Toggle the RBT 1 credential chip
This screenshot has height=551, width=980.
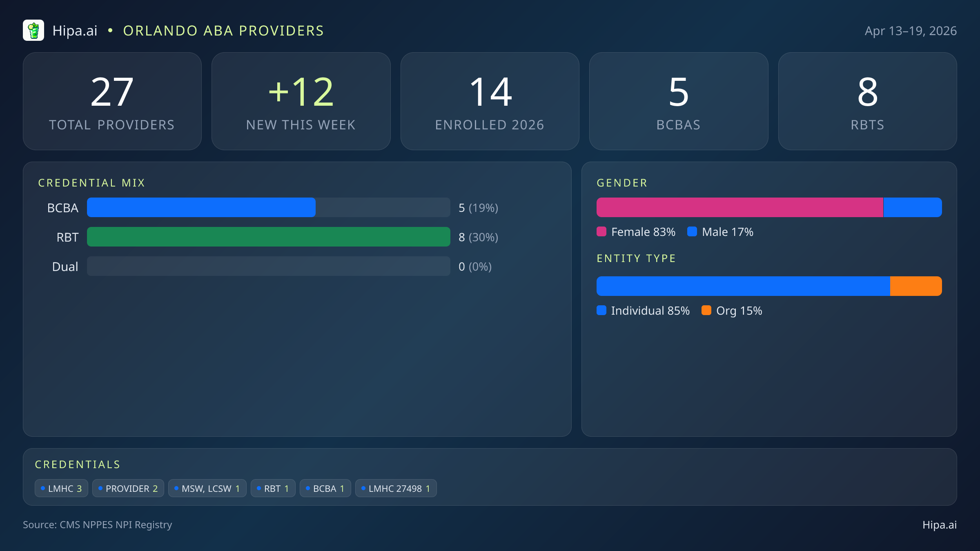click(x=273, y=488)
